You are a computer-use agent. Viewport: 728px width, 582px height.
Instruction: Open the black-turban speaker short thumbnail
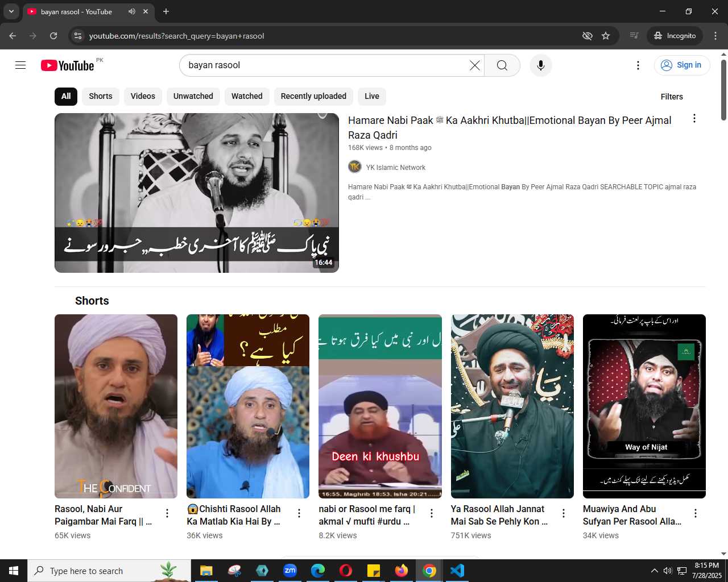coord(512,406)
